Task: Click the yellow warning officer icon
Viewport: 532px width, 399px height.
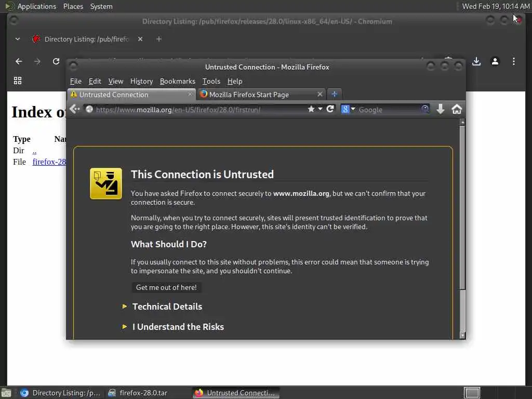Action: (106, 183)
